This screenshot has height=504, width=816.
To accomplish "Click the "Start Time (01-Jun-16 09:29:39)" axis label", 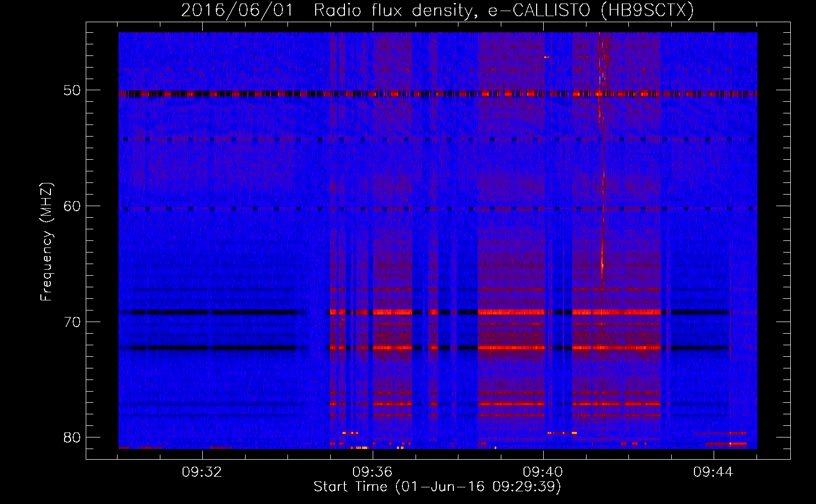I will pos(437,487).
